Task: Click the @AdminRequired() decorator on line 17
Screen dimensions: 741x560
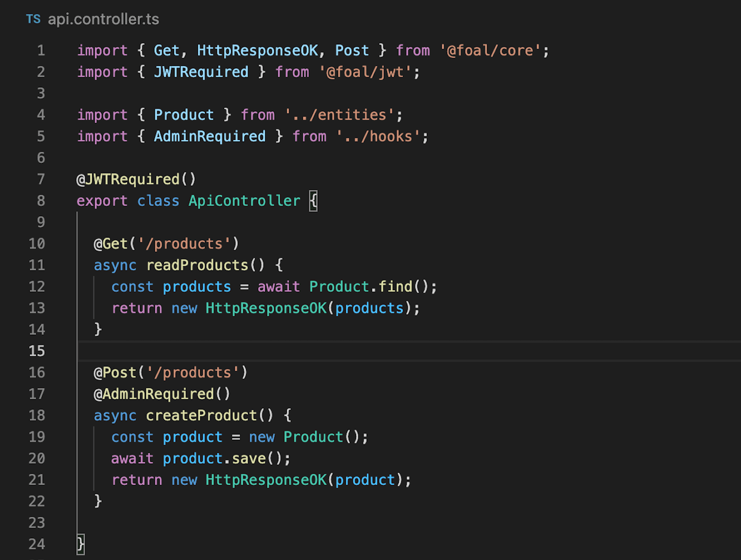Action: (162, 394)
